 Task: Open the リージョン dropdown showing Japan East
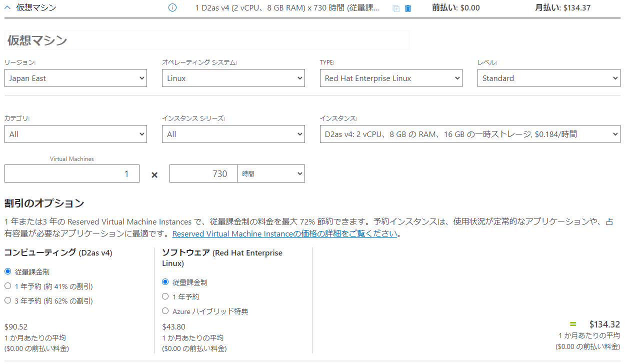[x=75, y=78]
